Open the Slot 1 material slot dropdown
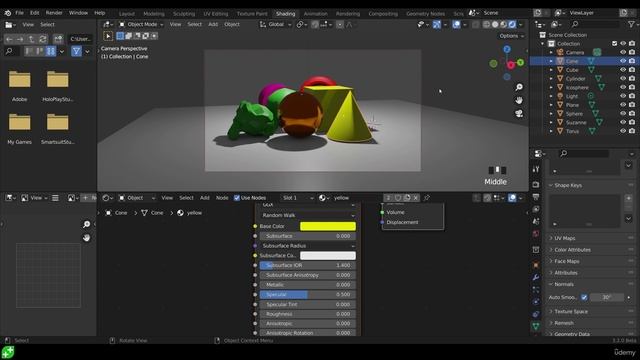The width and height of the screenshot is (640, 360). [x=297, y=198]
